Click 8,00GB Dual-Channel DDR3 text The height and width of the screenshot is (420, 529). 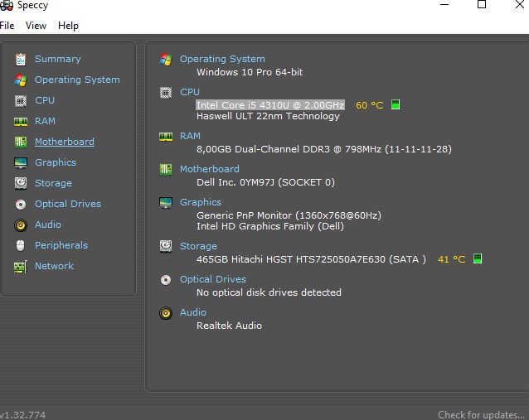[324, 149]
